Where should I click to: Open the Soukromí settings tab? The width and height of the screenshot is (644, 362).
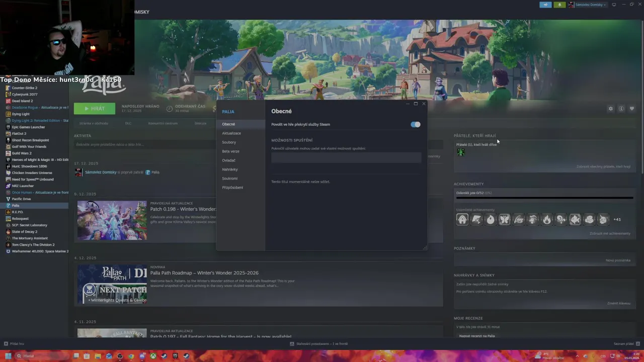(x=240, y=178)
